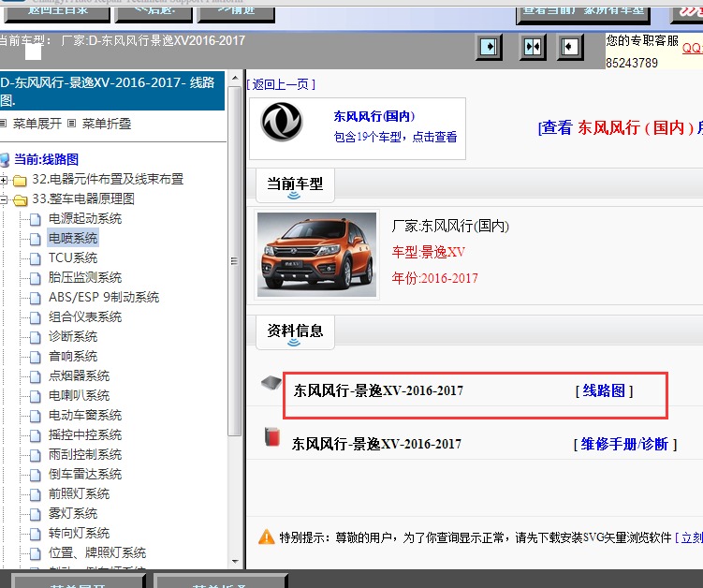Click 当前:线路图 root label
The height and width of the screenshot is (588, 703).
pos(46,159)
